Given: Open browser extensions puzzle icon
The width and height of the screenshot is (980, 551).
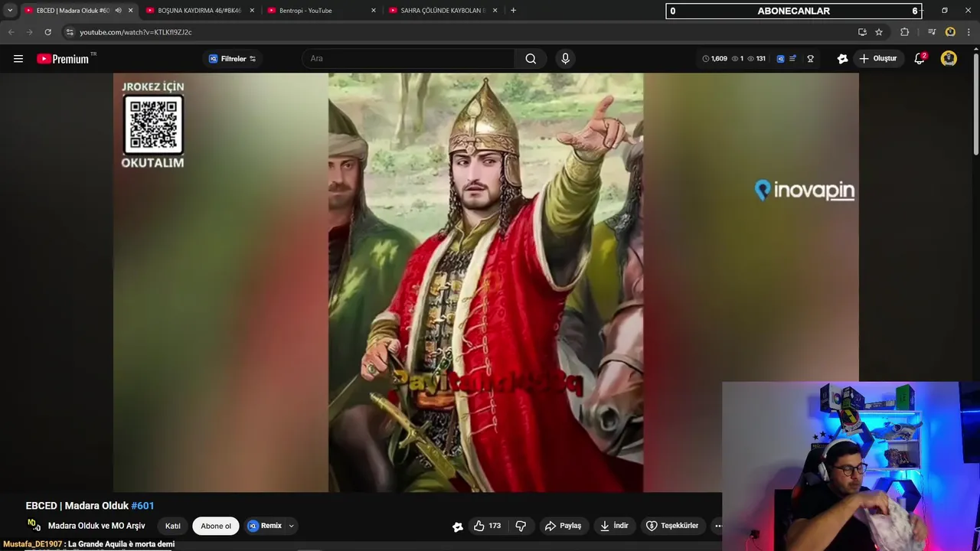Looking at the screenshot, I should 905,32.
